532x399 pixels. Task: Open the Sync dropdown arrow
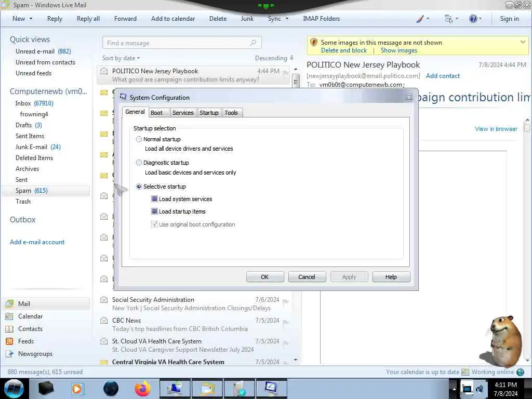tap(287, 19)
